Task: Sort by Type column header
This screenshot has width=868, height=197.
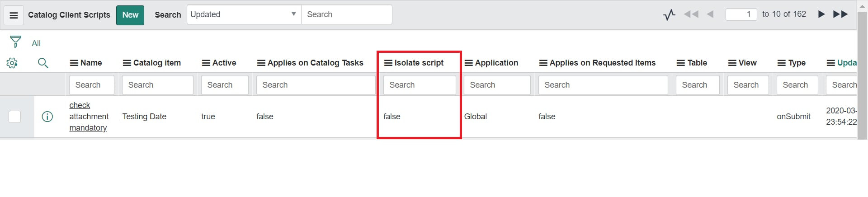Action: (797, 63)
